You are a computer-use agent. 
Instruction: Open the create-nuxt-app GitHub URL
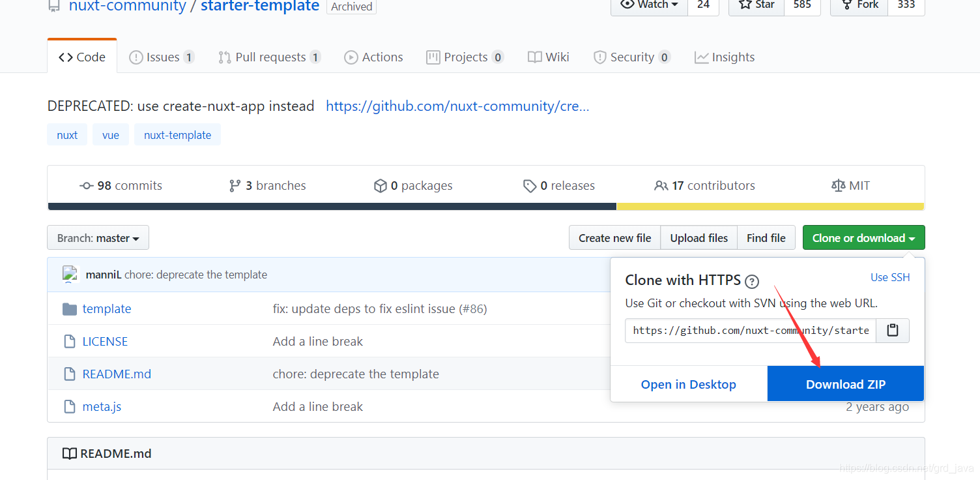coord(457,106)
